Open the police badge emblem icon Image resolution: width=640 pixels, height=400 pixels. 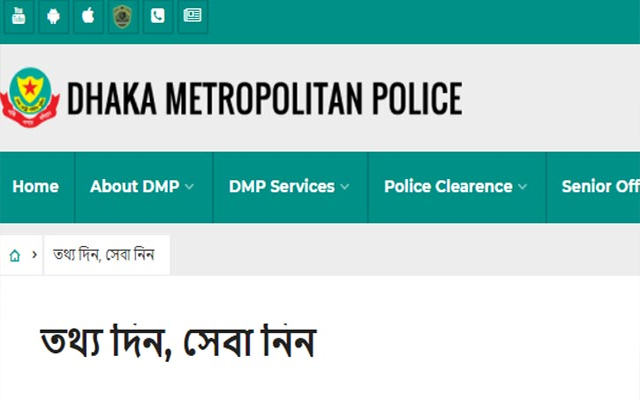point(121,17)
